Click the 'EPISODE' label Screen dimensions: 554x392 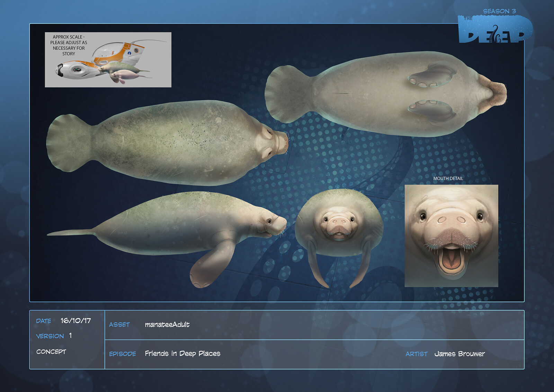click(123, 354)
